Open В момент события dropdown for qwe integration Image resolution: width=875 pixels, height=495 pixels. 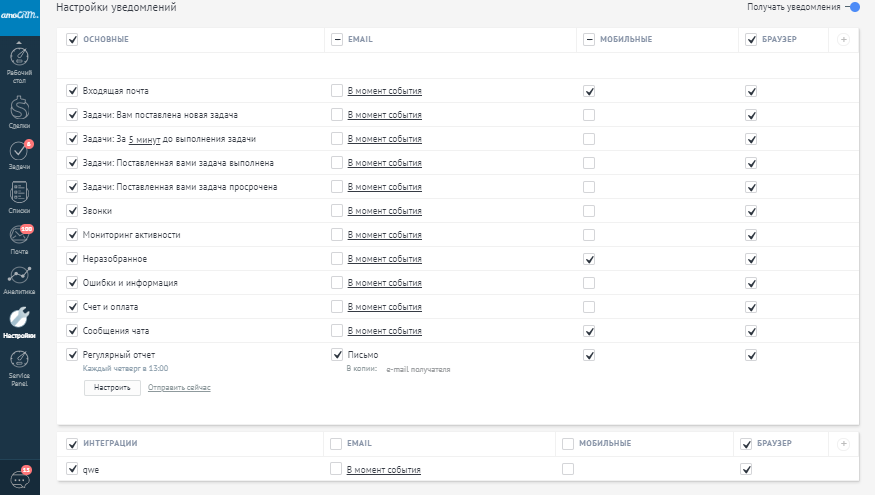tap(384, 469)
